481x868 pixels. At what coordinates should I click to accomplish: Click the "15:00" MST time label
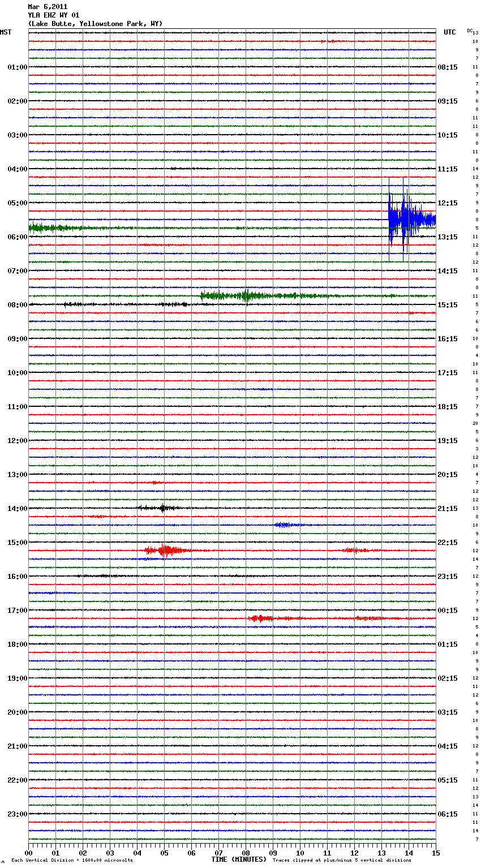17,543
